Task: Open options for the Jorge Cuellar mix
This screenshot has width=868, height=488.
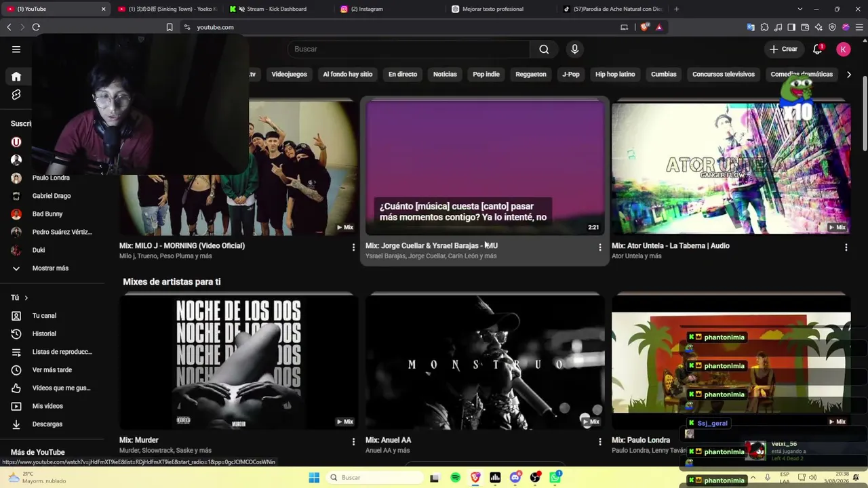Action: 599,247
